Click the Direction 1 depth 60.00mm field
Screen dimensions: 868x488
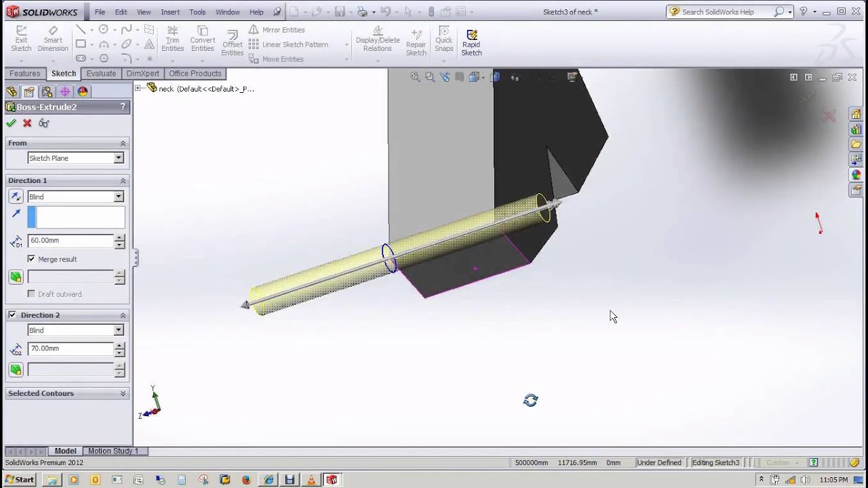pyautogui.click(x=71, y=241)
